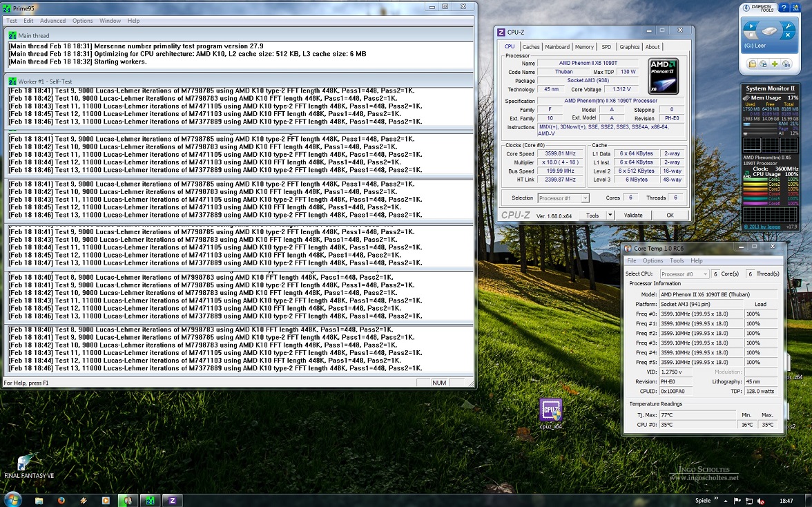
Task: Open Core Temp Options menu
Action: [x=652, y=260]
